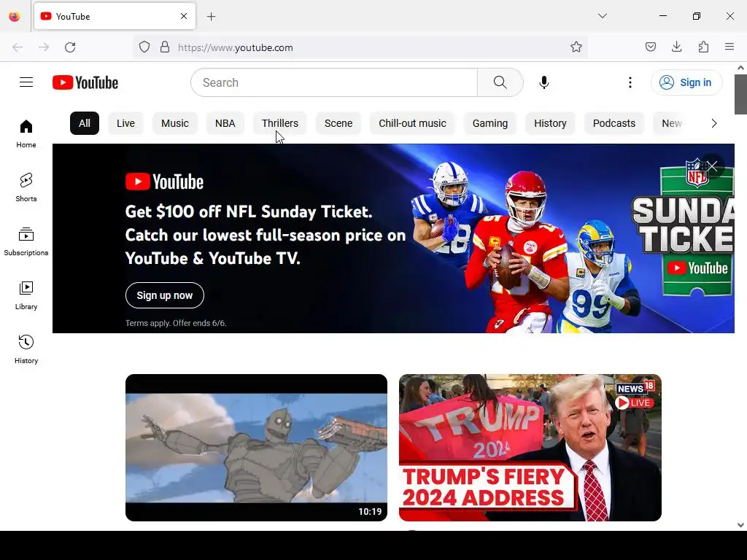747x560 pixels.
Task: Click Sign up now on NFL banner
Action: point(165,295)
